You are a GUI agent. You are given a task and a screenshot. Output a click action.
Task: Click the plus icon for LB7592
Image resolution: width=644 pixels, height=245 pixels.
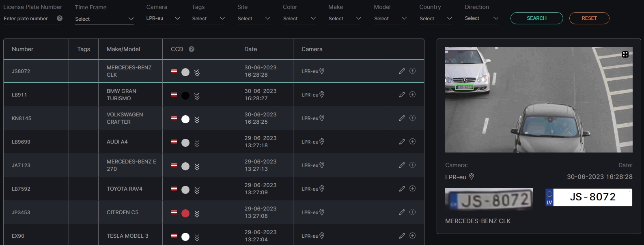point(412,189)
